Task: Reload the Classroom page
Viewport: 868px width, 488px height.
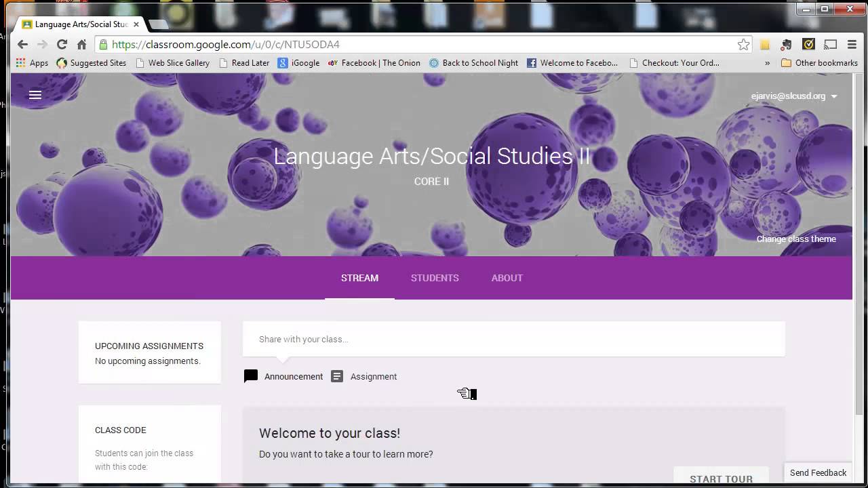Action: pyautogui.click(x=62, y=44)
